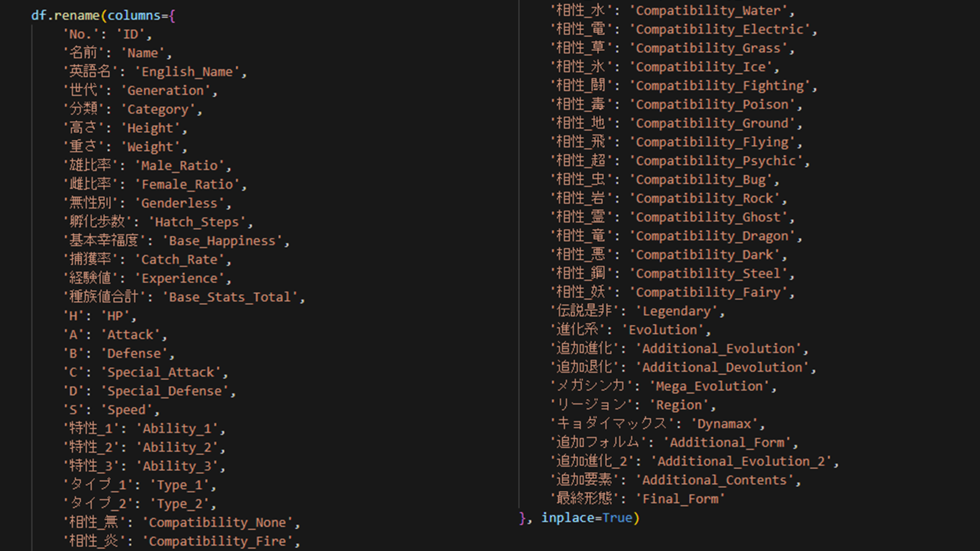980x551 pixels.
Task: Select the 'Genderless' string
Action: point(179,203)
